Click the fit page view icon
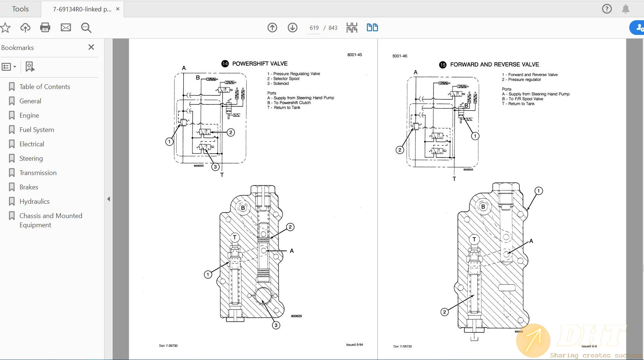This screenshot has width=644, height=360. pos(352,28)
